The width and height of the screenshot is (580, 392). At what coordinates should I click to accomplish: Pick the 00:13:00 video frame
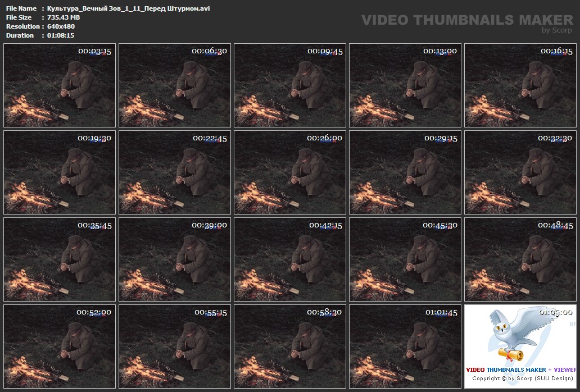405,85
